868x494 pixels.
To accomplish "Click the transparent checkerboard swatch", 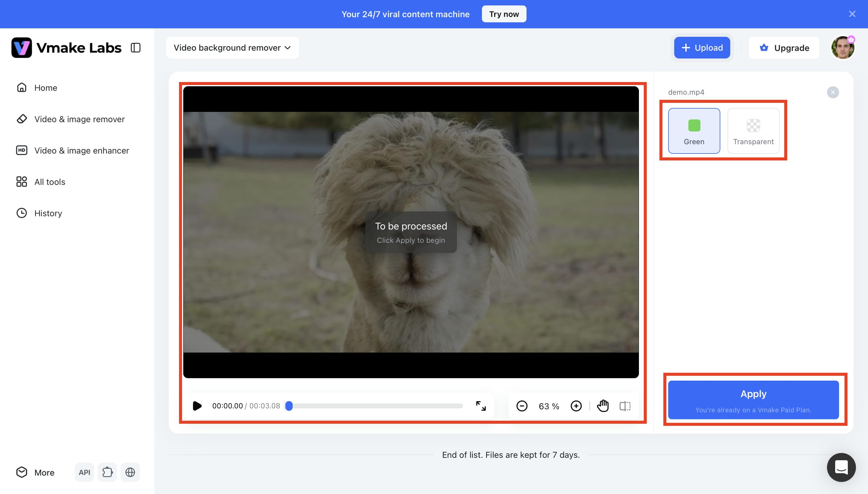I will 753,125.
